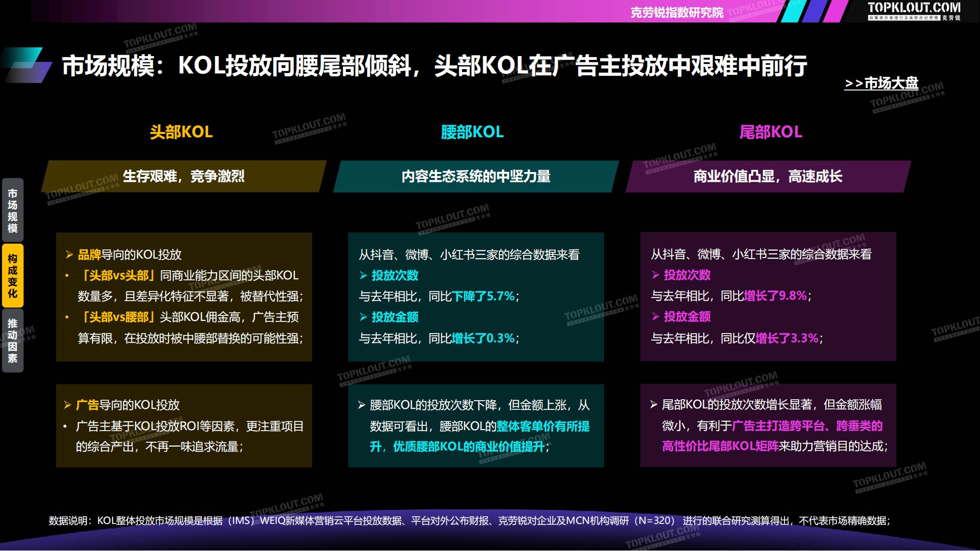Click the 生存艰难，竞争激烈 banner

click(x=184, y=176)
